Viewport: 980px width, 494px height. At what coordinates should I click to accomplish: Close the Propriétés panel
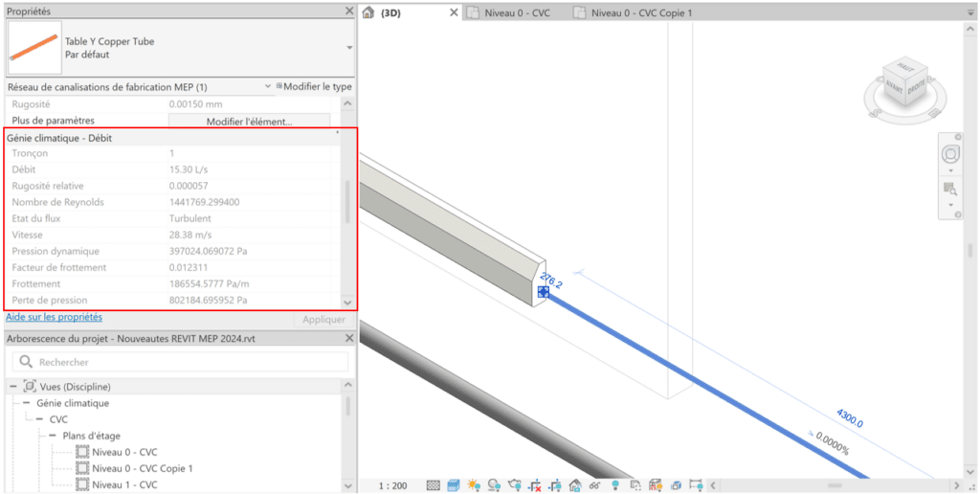point(349,11)
